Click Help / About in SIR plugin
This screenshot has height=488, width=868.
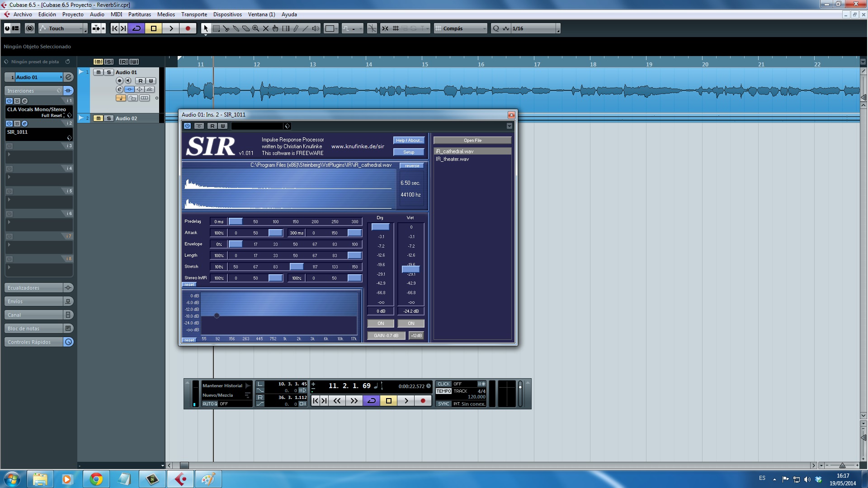[x=409, y=141]
